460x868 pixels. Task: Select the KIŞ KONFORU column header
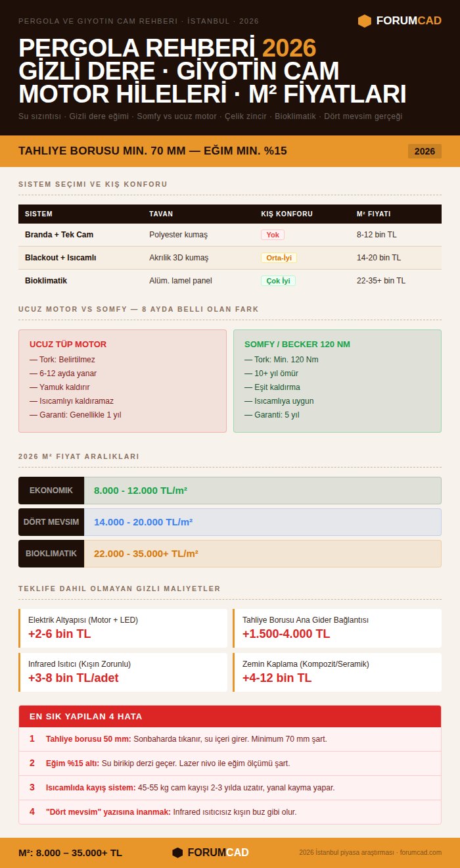pyautogui.click(x=287, y=214)
